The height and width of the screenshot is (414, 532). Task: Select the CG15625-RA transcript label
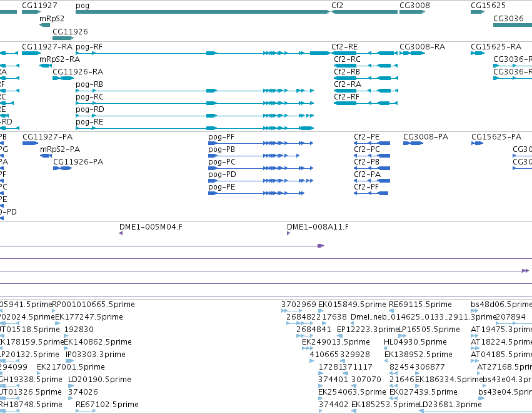(496, 47)
